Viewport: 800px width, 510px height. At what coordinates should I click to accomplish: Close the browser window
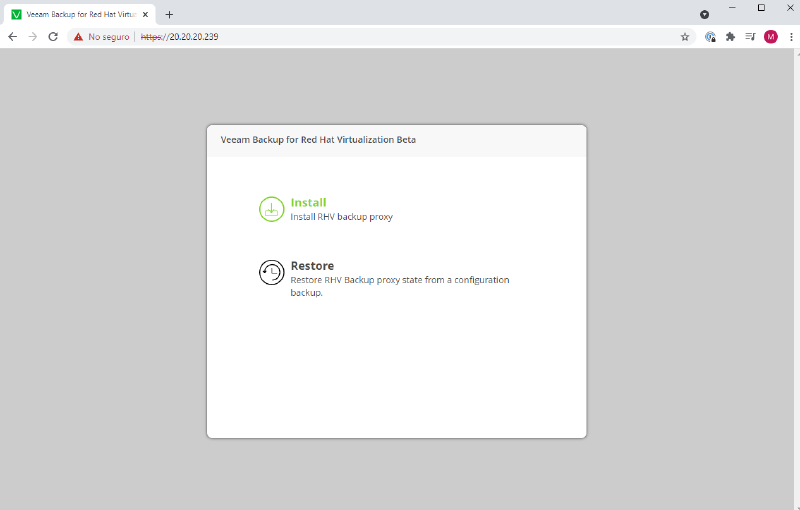pos(790,8)
